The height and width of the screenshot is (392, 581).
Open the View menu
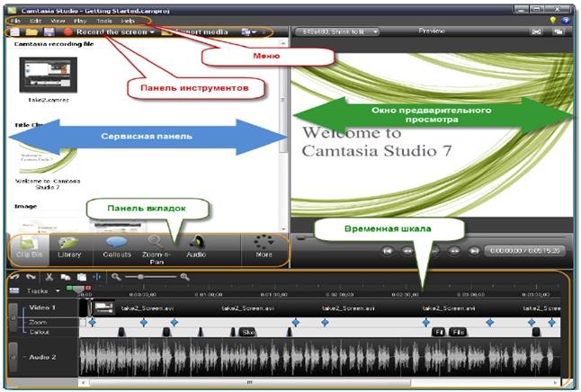(x=58, y=21)
